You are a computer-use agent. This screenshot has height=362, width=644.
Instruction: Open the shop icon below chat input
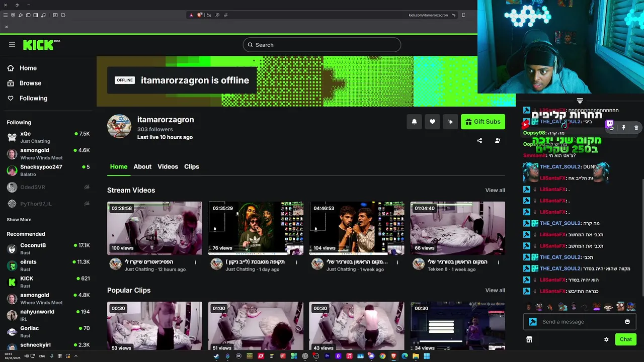coord(529,339)
